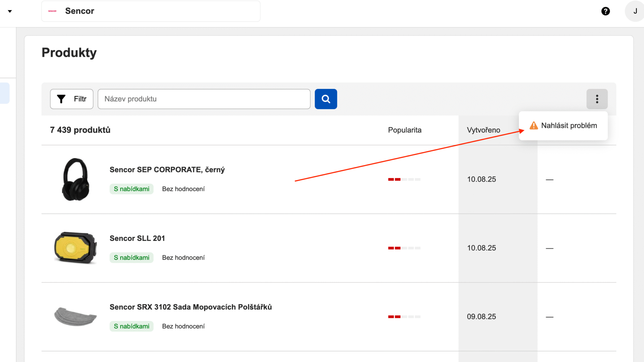
Task: Open the Sencor SLL 201 lamp thumbnail
Action: click(75, 248)
